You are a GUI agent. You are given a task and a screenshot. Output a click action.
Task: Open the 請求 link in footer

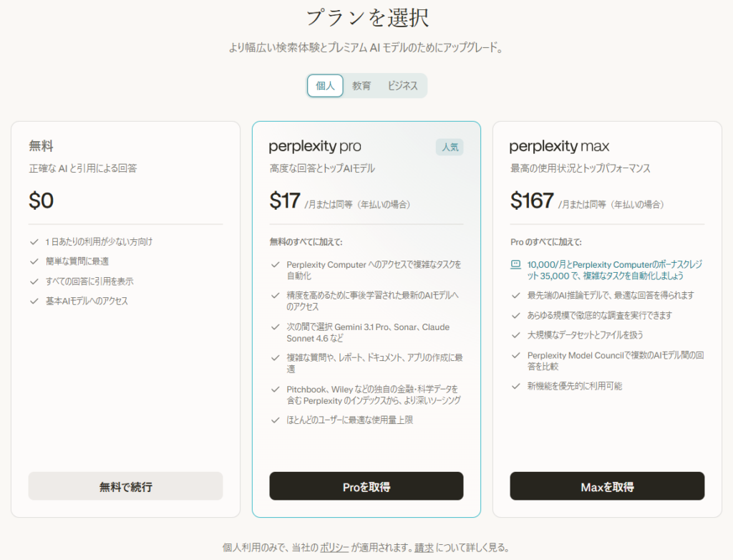(424, 548)
